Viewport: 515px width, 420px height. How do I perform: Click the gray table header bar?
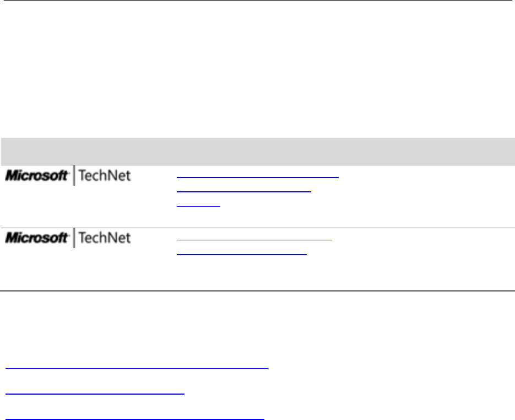coord(258,152)
